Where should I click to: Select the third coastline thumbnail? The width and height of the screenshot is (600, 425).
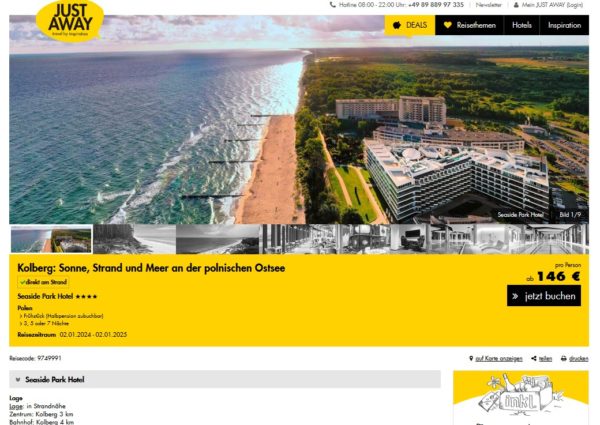pos(217,239)
